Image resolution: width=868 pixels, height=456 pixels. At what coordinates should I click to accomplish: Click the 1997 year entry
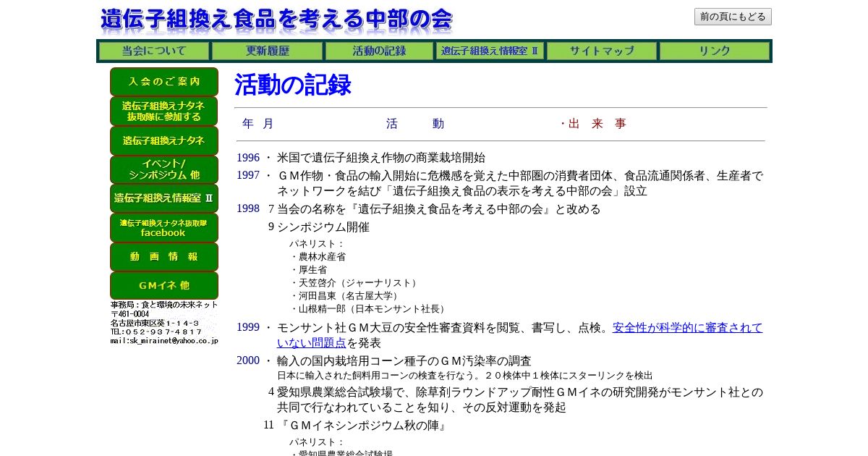[248, 175]
